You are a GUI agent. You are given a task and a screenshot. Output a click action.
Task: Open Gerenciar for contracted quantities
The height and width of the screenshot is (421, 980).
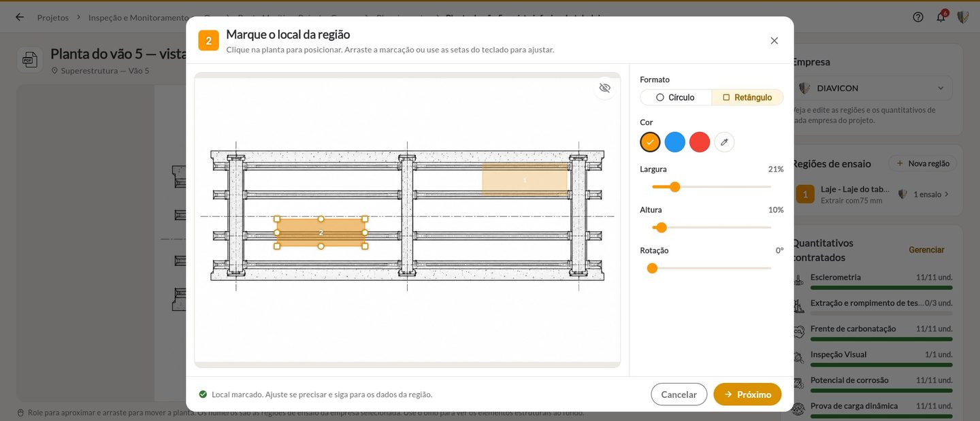click(x=926, y=250)
